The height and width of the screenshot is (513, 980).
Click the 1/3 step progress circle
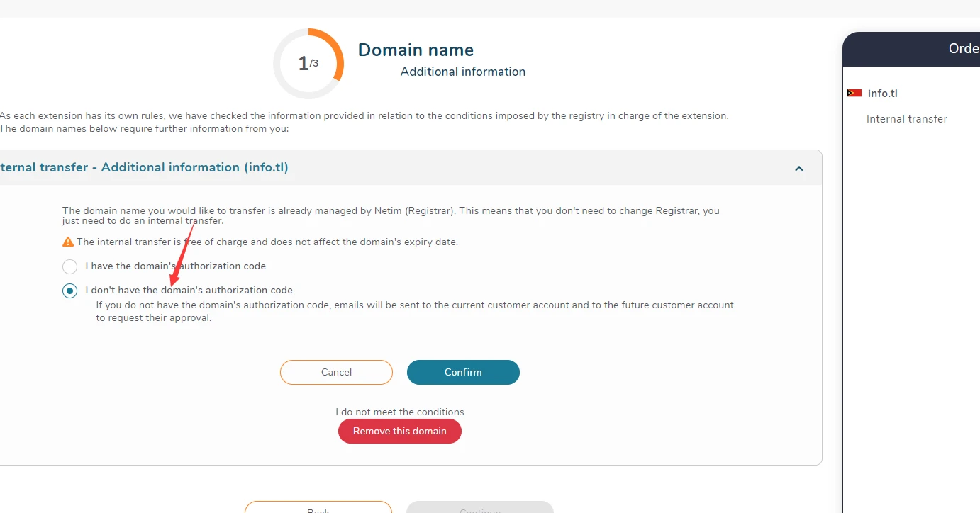308,64
